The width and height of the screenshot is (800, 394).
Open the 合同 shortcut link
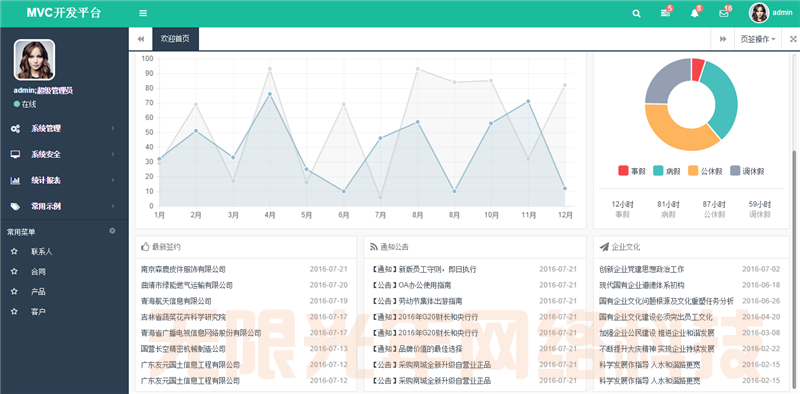pos(38,272)
